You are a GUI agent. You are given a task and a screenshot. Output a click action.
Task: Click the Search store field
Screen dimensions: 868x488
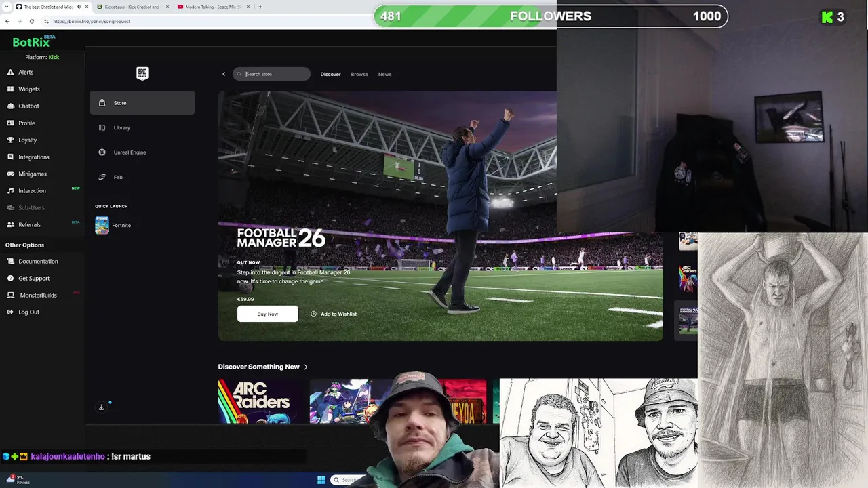tap(271, 74)
